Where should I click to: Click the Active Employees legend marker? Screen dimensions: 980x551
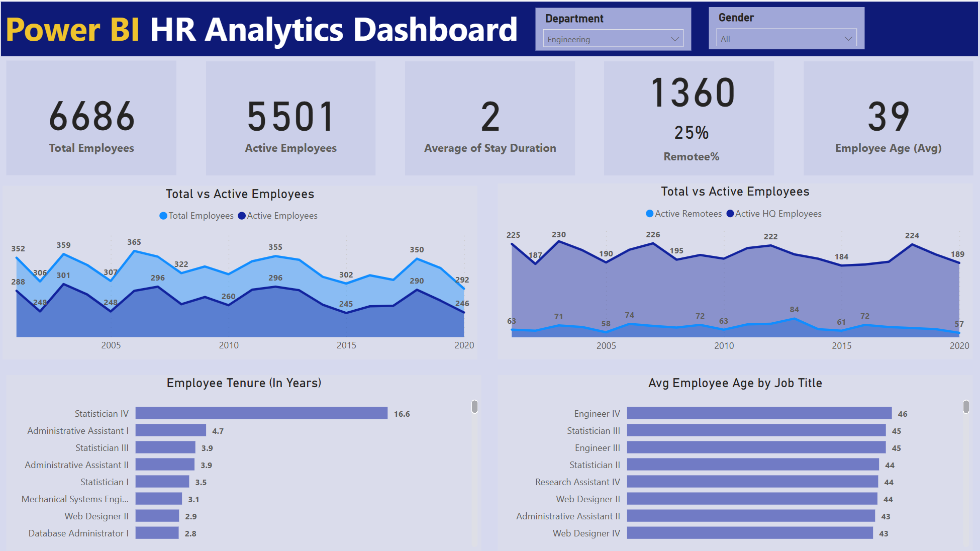[x=242, y=216]
